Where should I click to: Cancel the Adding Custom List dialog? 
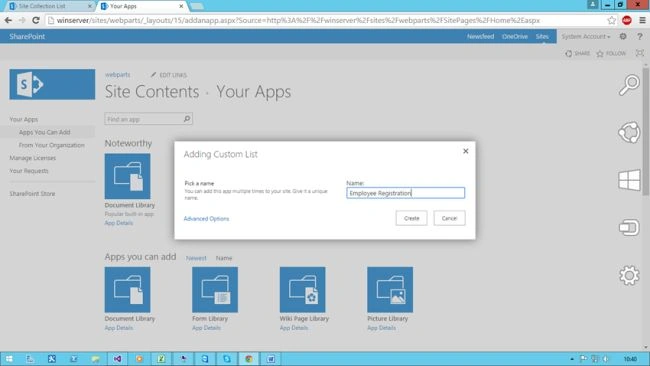(449, 218)
